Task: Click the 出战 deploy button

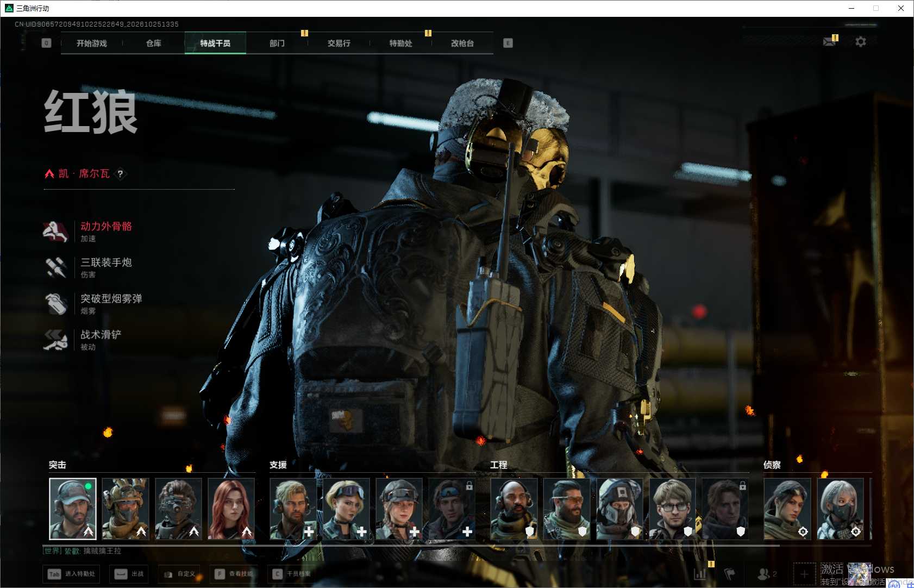Action: click(x=129, y=574)
